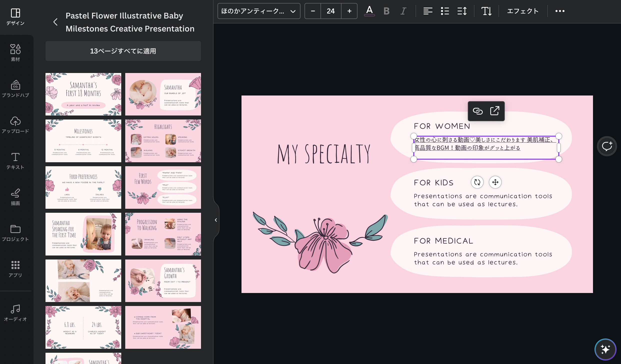The width and height of the screenshot is (621, 364).
Task: Click the font size field showing 24
Action: click(331, 11)
